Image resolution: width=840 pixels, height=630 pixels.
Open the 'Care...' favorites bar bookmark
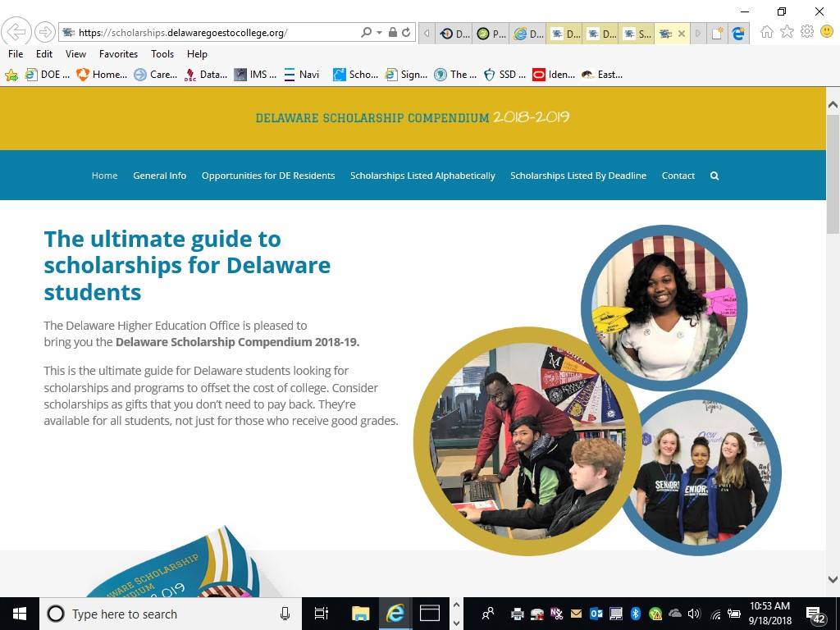[x=155, y=75]
